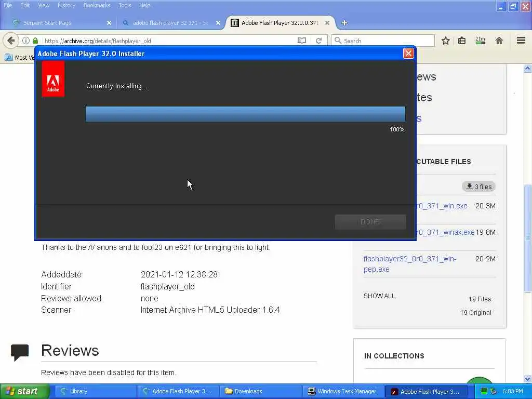Click the Reviews speech bubble icon
The height and width of the screenshot is (399, 532).
(20, 352)
